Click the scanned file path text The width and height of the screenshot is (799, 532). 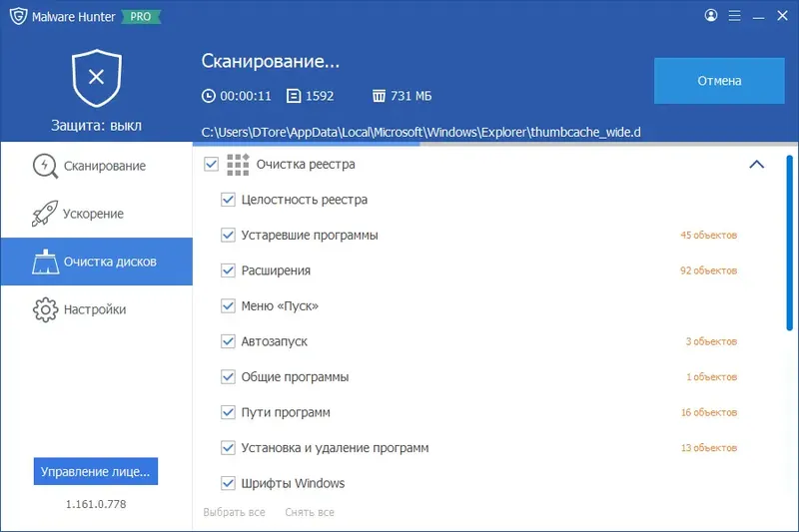click(x=420, y=133)
